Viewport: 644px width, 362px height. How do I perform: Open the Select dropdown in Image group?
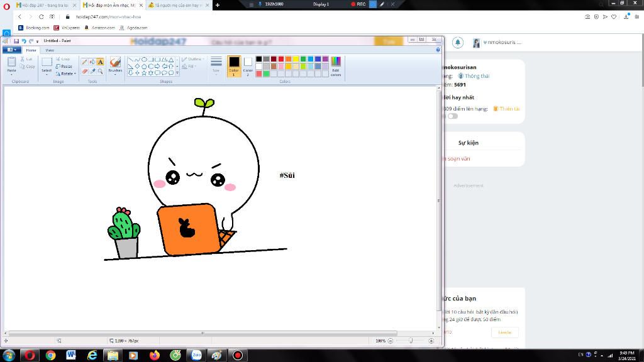coord(47,74)
